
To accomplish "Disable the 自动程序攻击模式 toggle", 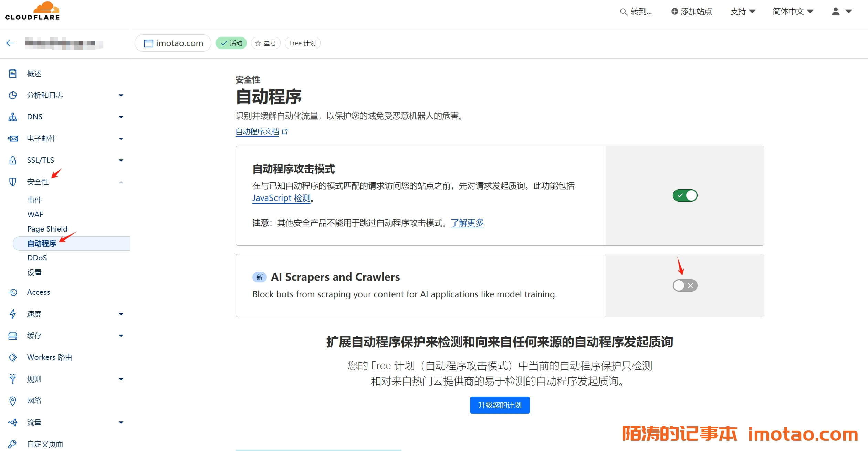I will 685,195.
